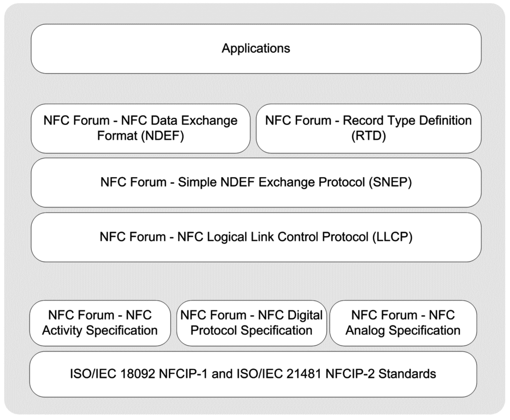
Task: Click the Applications box
Action: pyautogui.click(x=256, y=49)
